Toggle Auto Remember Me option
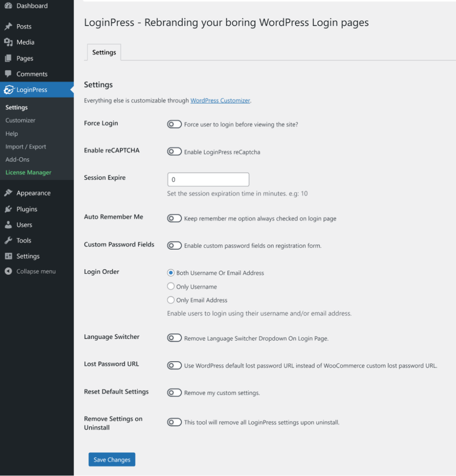Image resolution: width=456 pixels, height=476 pixels. pos(174,218)
